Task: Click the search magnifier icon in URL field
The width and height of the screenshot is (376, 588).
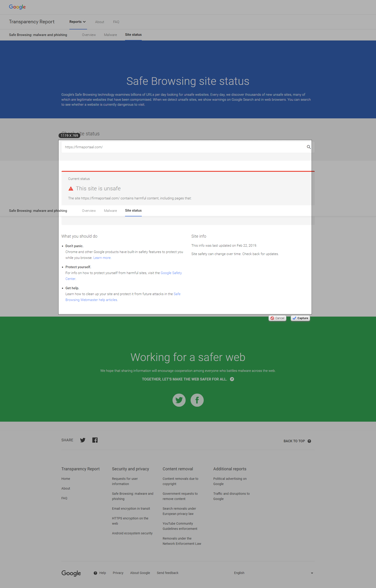Action: tap(309, 147)
